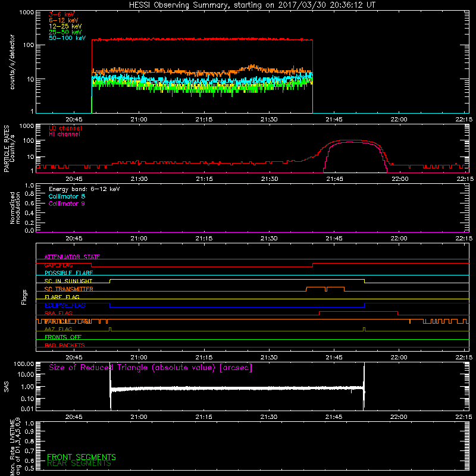
Task: Click the SC_IN_SUNLIGHT flag label
Action: click(x=68, y=281)
